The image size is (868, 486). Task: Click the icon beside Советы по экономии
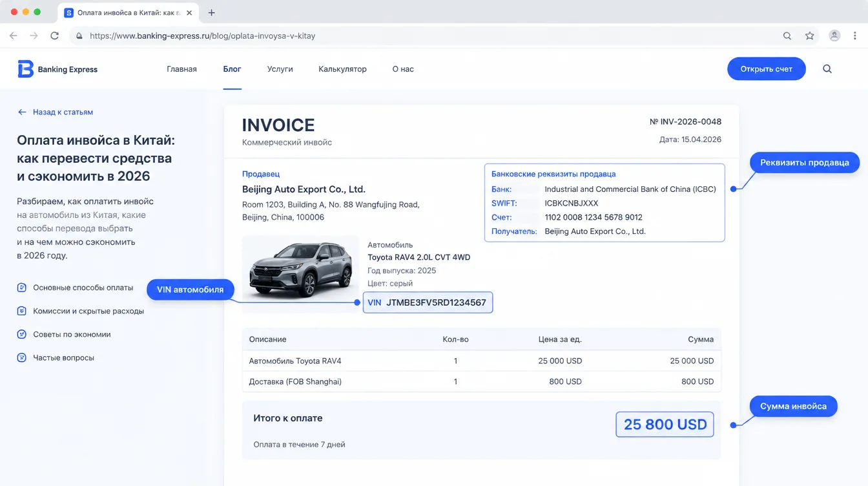tap(21, 334)
